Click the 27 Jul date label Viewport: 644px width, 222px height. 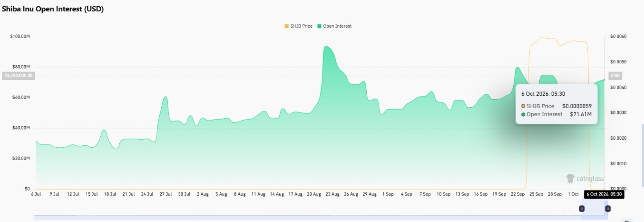(166, 194)
